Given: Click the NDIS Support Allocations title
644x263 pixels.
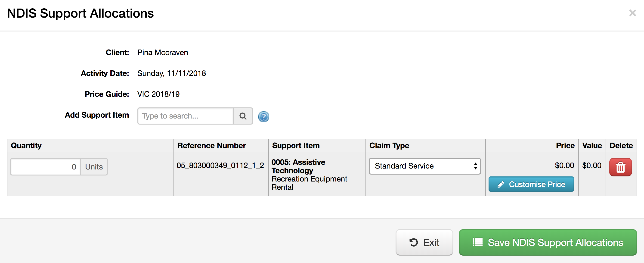Looking at the screenshot, I should pyautogui.click(x=80, y=13).
